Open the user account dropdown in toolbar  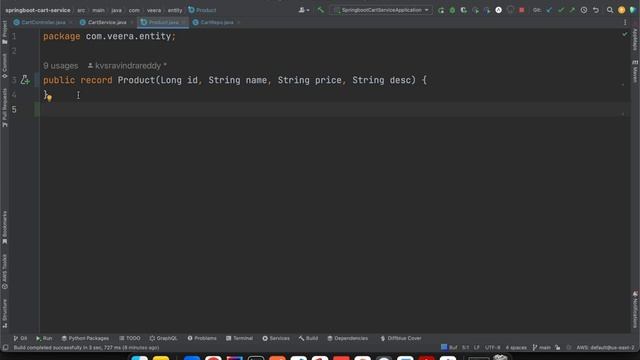(x=304, y=10)
